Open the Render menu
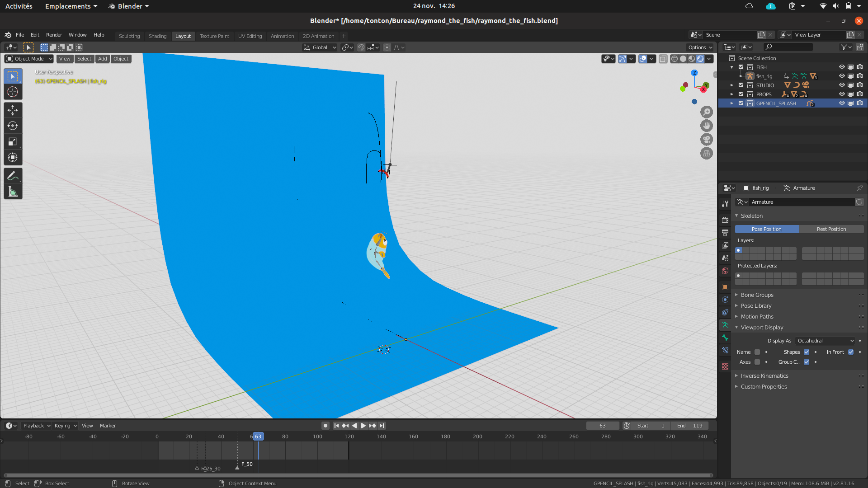 [x=54, y=35]
